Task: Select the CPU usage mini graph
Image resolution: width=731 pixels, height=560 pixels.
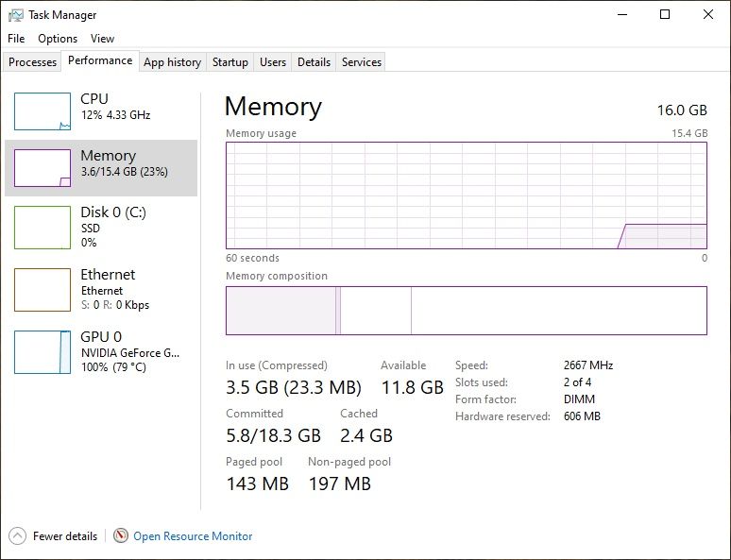Action: 42,111
